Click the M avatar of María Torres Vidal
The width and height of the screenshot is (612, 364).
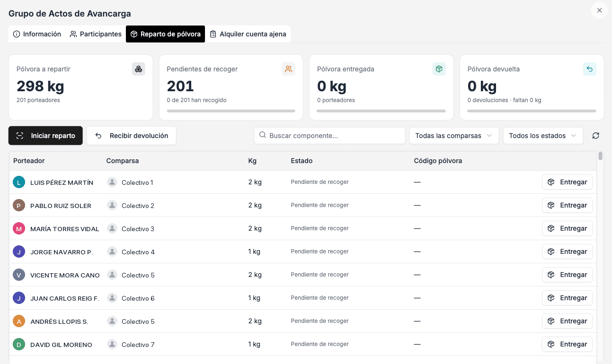click(19, 229)
